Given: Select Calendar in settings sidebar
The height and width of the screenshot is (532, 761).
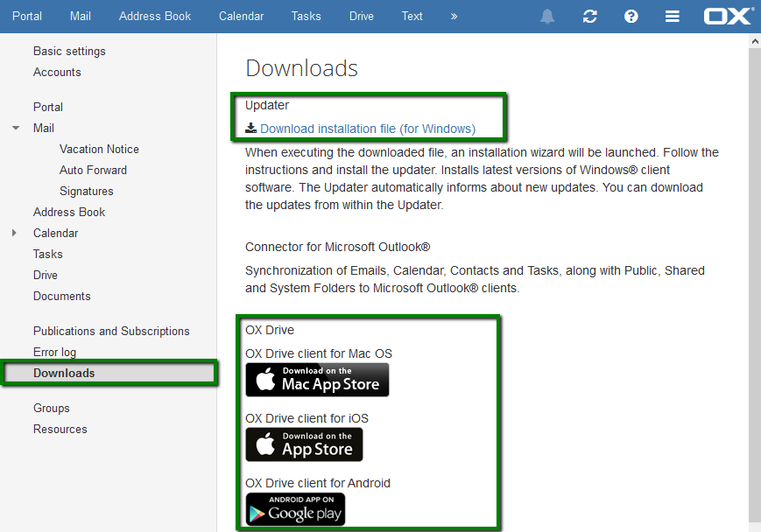Looking at the screenshot, I should tap(55, 233).
